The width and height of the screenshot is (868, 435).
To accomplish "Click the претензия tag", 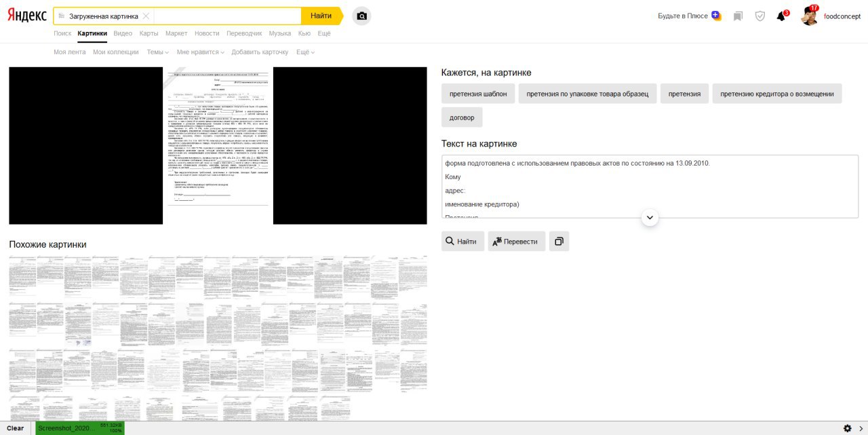I will pos(685,94).
